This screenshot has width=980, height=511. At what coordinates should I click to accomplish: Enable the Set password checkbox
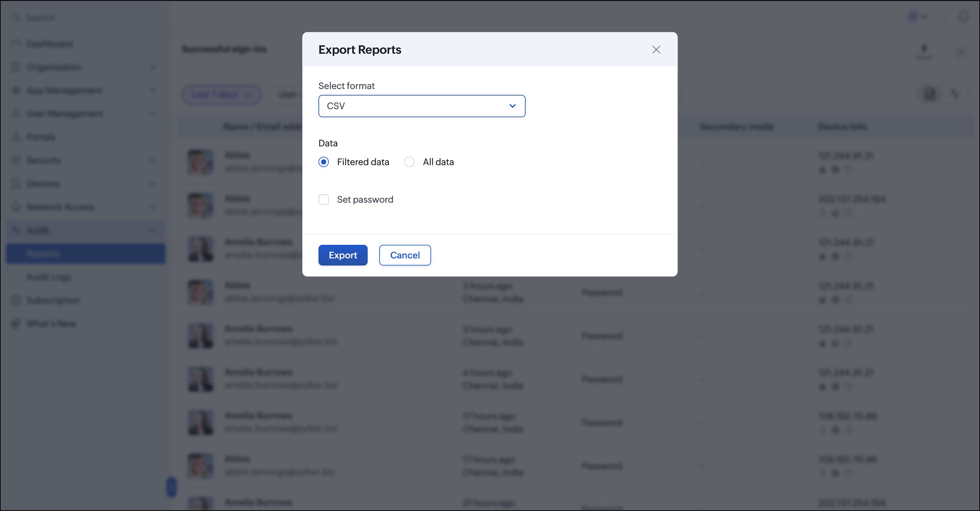[323, 199]
